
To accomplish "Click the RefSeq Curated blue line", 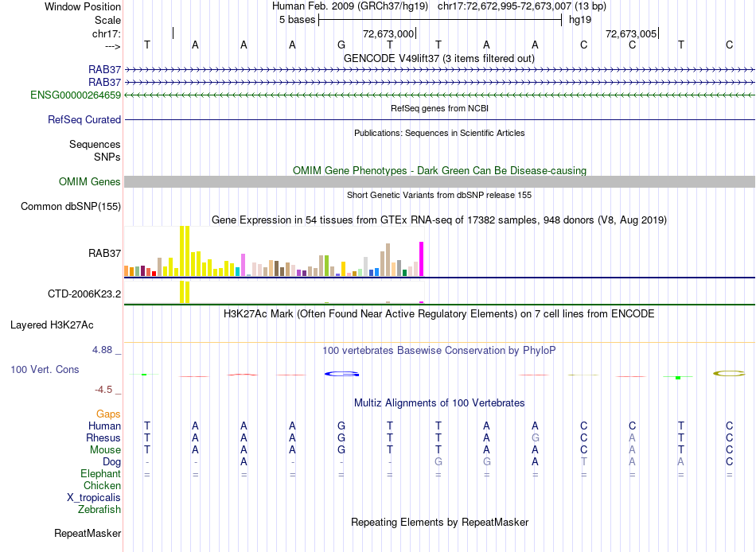I will [x=440, y=119].
